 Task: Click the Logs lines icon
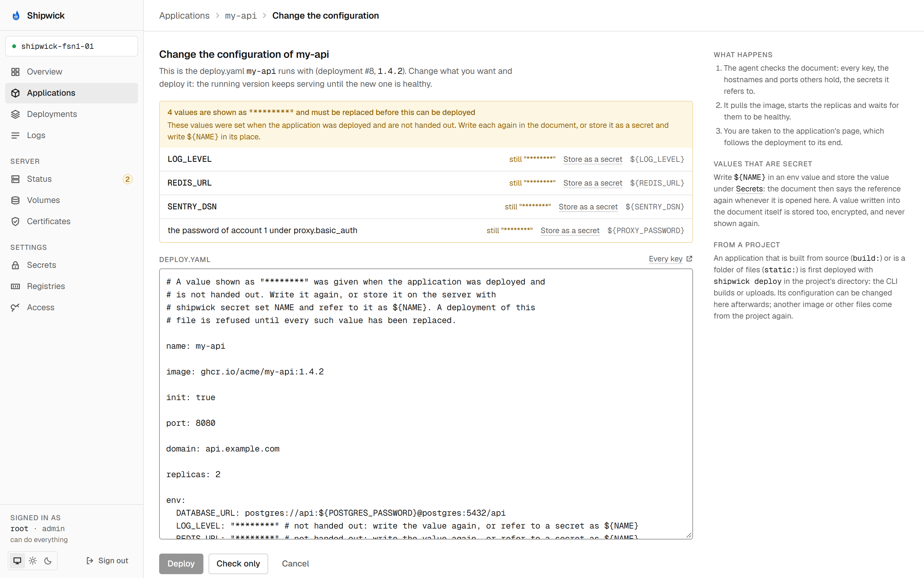[15, 135]
